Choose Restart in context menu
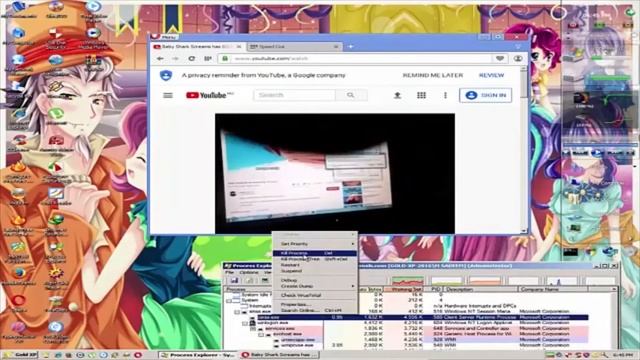 pos(315,265)
